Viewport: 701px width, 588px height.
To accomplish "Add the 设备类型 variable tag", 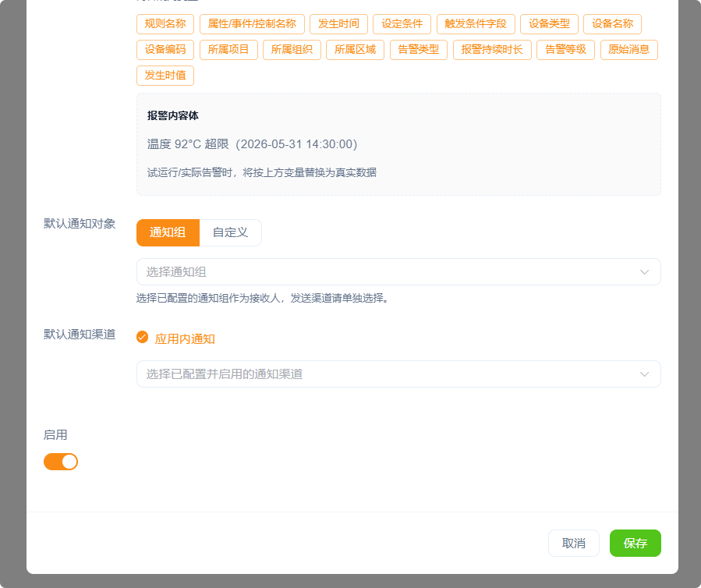I will click(550, 24).
